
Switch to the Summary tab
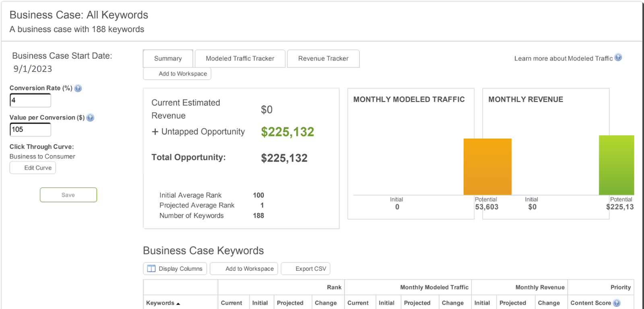(168, 58)
